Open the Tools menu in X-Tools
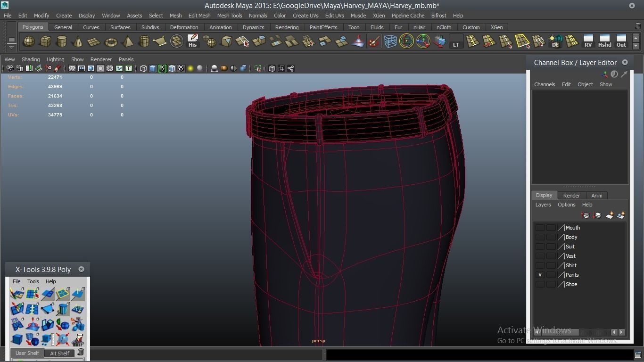This screenshot has height=362, width=644. coord(33,281)
